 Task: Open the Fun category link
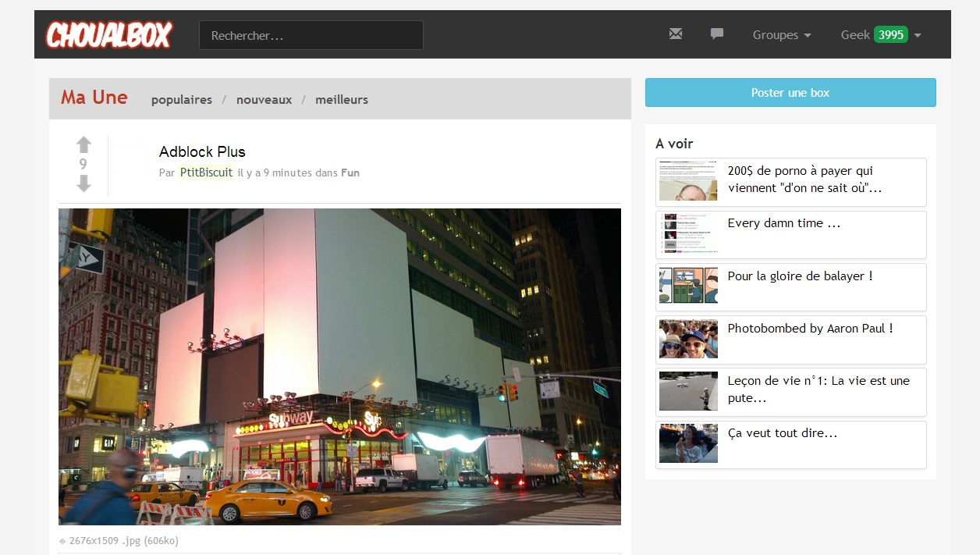tap(350, 173)
